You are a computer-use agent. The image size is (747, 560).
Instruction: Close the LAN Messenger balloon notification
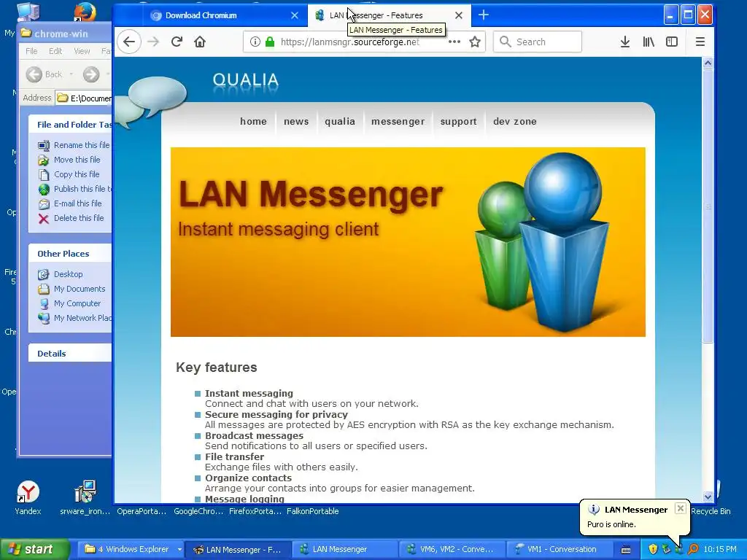coord(681,508)
